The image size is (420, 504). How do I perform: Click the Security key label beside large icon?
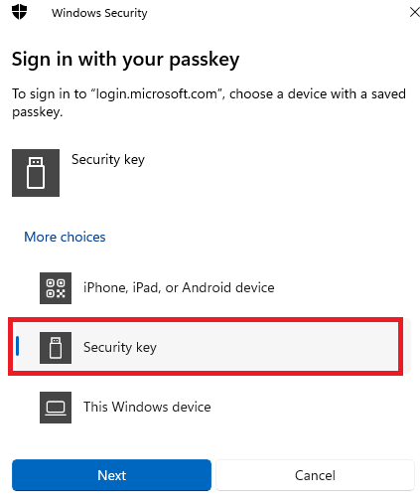[x=108, y=160]
